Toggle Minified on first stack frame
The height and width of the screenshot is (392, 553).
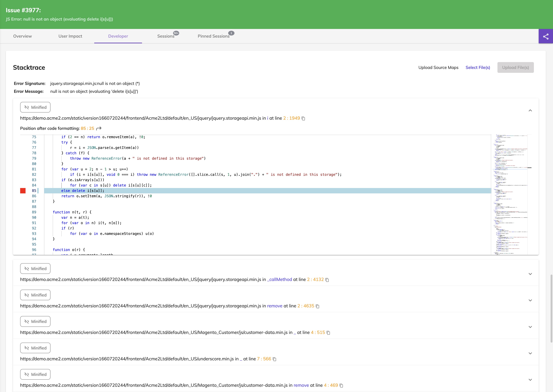pos(35,107)
